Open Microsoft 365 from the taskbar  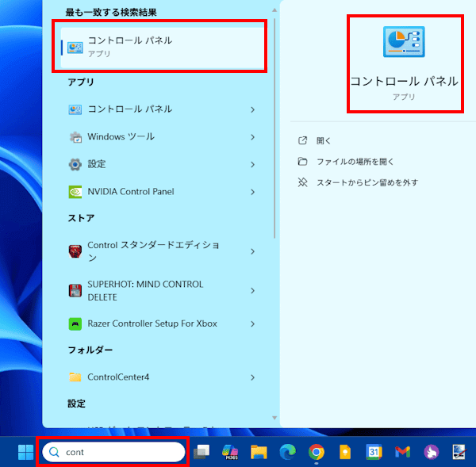click(230, 452)
